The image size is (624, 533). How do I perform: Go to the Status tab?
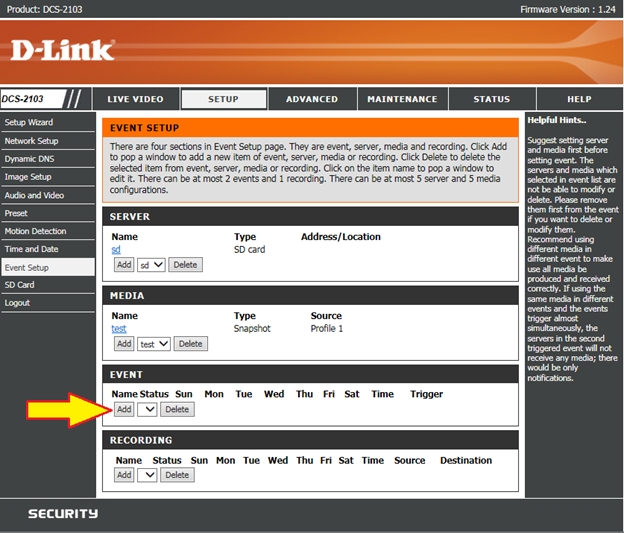(491, 99)
